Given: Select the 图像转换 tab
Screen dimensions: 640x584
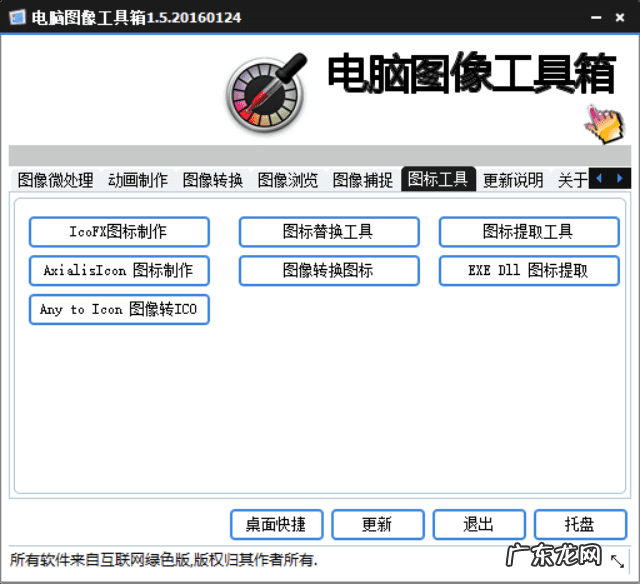Looking at the screenshot, I should [213, 180].
